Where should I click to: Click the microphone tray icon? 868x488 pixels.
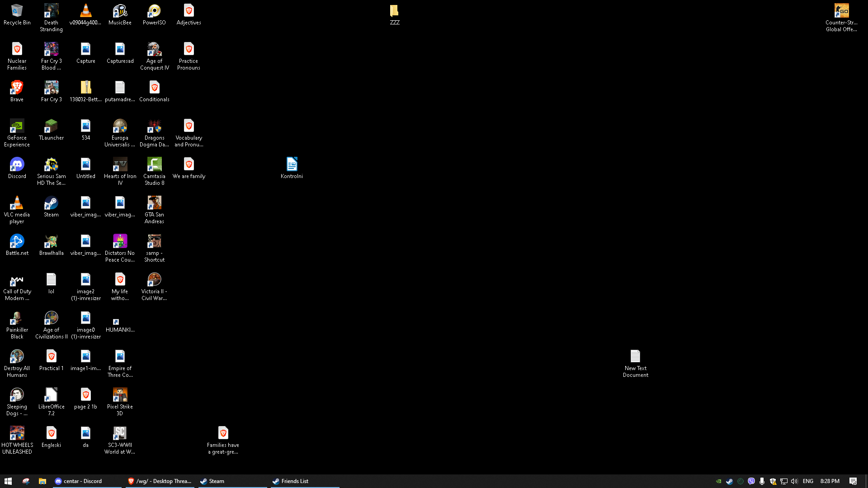click(762, 481)
